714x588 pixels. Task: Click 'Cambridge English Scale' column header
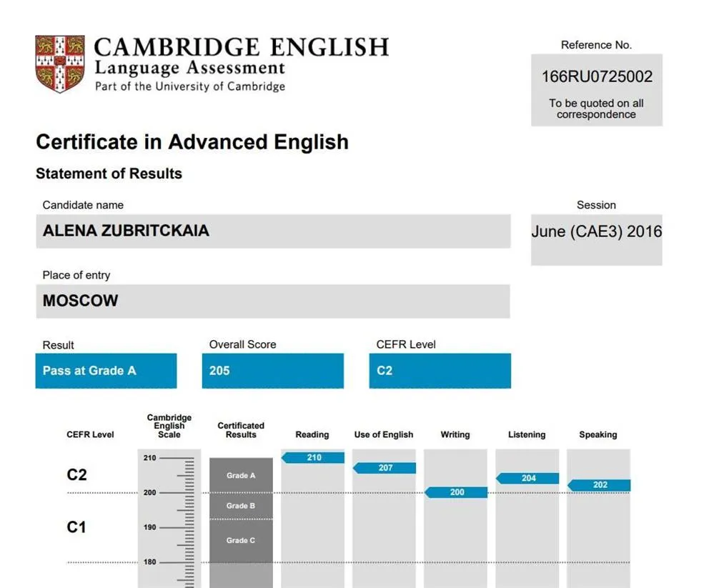click(x=169, y=426)
